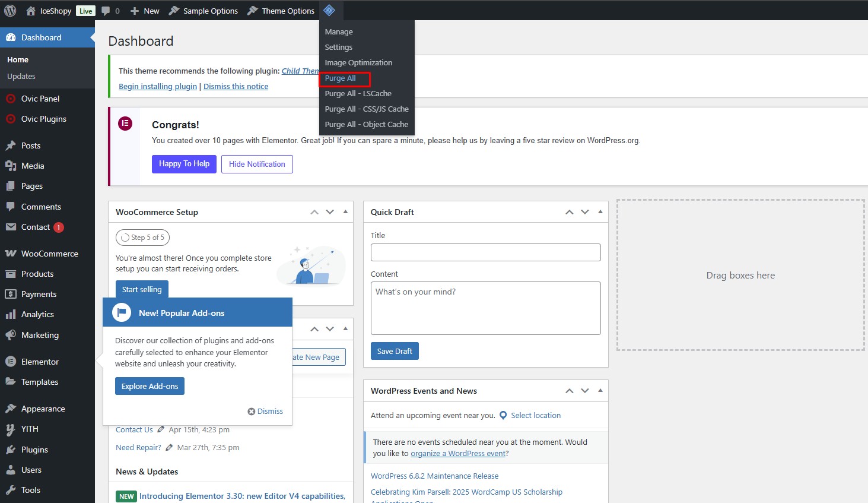Click the Plugins plug icon
The height and width of the screenshot is (503, 868).
[11, 450]
